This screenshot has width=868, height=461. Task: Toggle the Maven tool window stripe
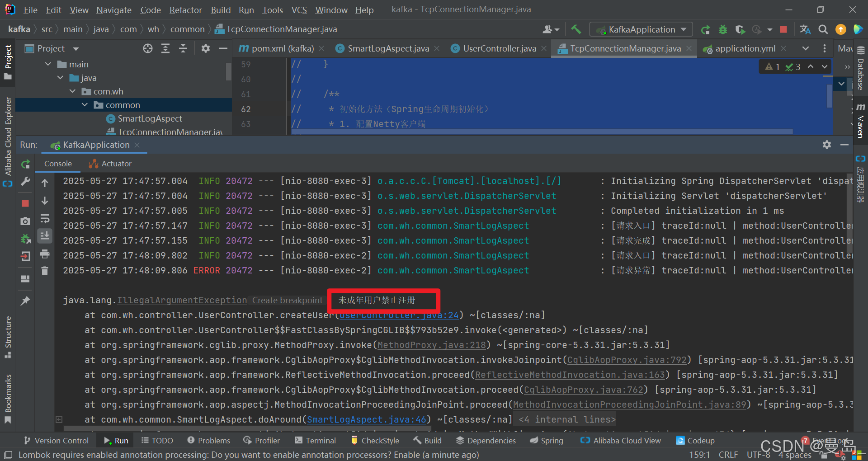(861, 120)
